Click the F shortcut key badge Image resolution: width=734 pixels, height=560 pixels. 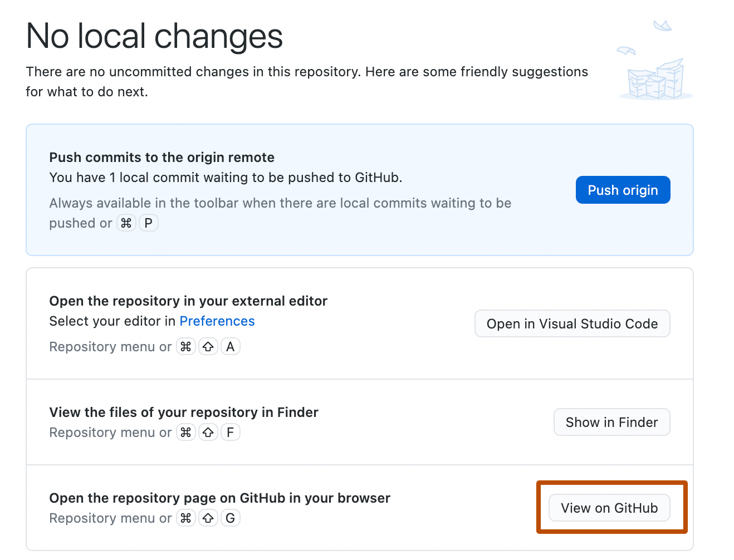click(231, 432)
